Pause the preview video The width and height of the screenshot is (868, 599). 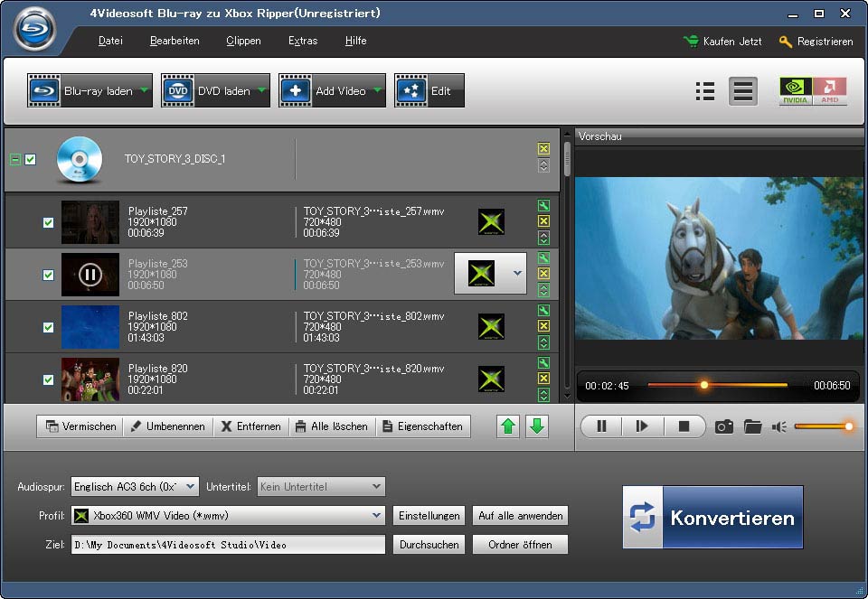tap(601, 426)
